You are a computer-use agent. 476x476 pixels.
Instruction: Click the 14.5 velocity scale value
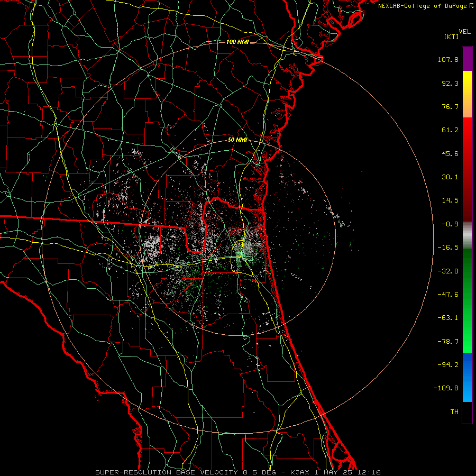(450, 200)
